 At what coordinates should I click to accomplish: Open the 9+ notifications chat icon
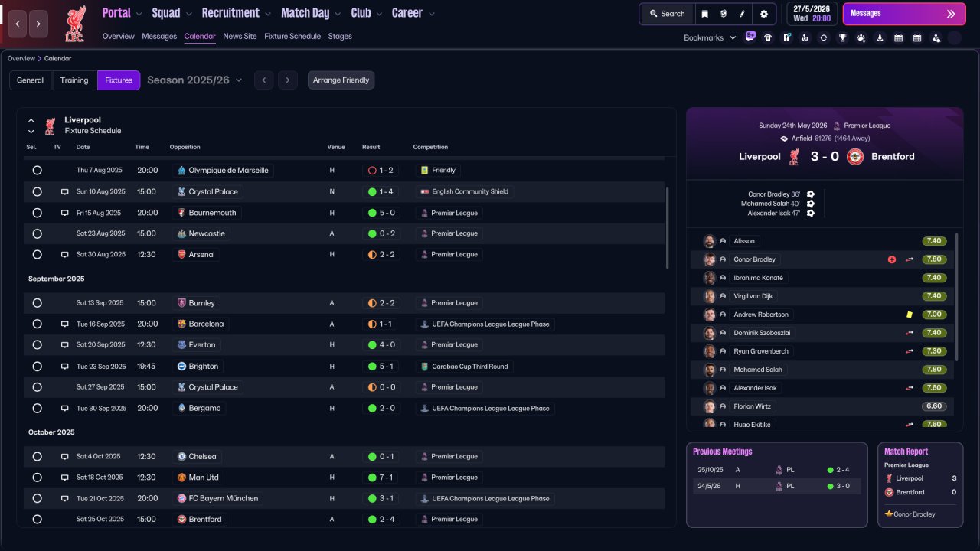coord(750,37)
